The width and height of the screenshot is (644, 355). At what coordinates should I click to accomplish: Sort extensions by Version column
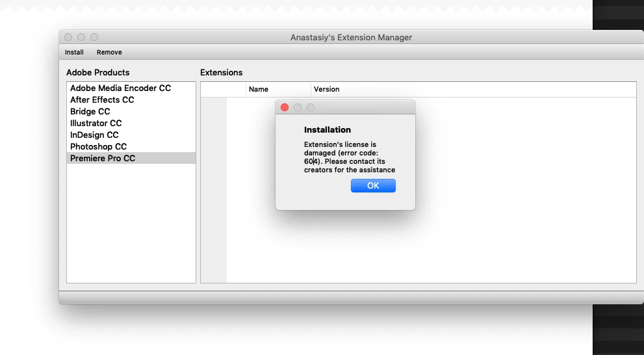pos(474,89)
